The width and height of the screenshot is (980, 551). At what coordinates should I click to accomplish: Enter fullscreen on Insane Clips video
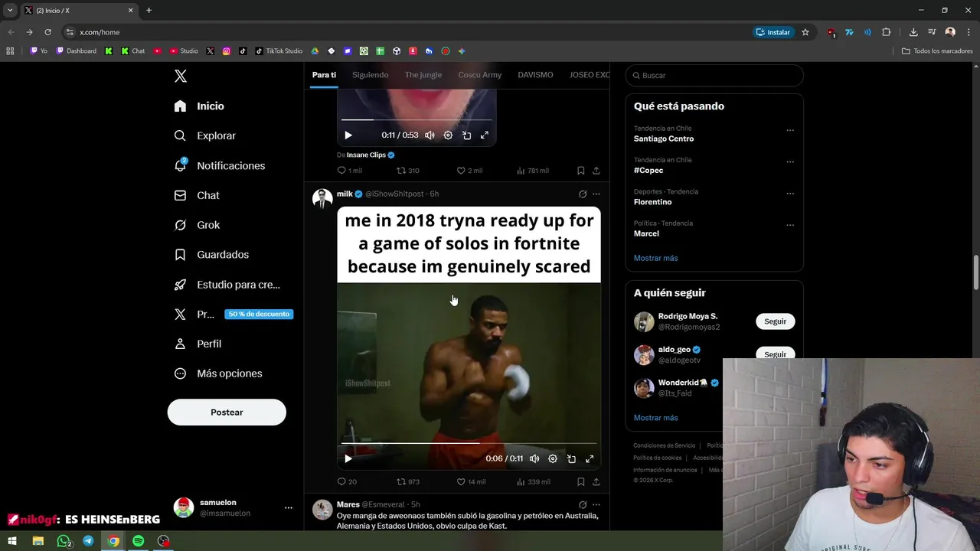(x=485, y=135)
